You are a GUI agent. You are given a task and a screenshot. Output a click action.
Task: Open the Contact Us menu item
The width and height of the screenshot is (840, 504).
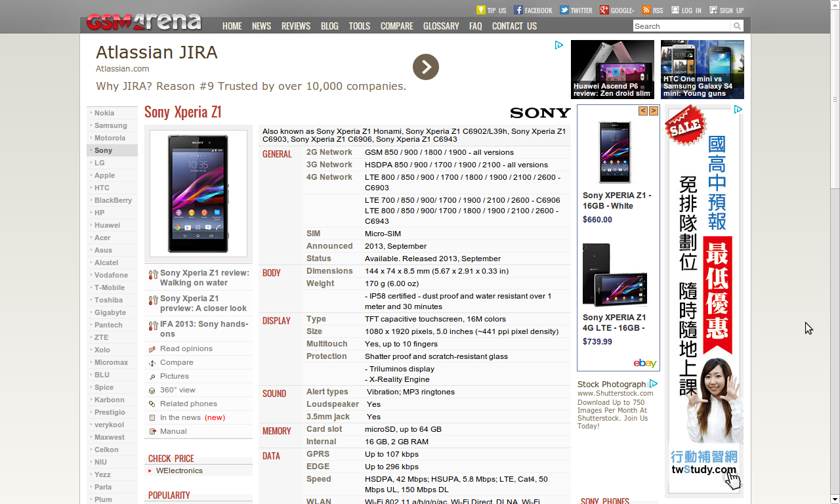click(514, 26)
